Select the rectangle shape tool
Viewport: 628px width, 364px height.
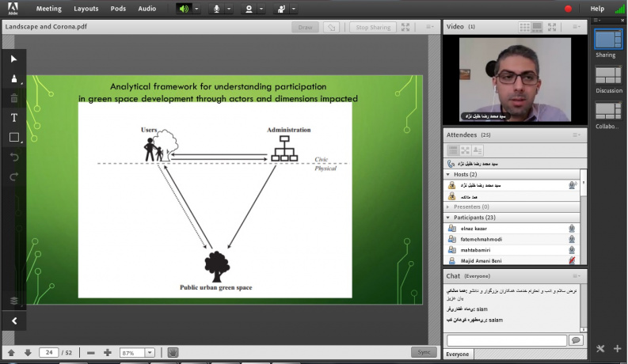click(14, 138)
